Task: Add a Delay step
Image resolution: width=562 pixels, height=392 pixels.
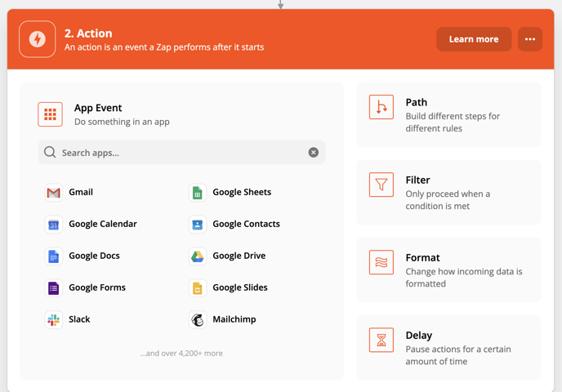Action: point(448,348)
